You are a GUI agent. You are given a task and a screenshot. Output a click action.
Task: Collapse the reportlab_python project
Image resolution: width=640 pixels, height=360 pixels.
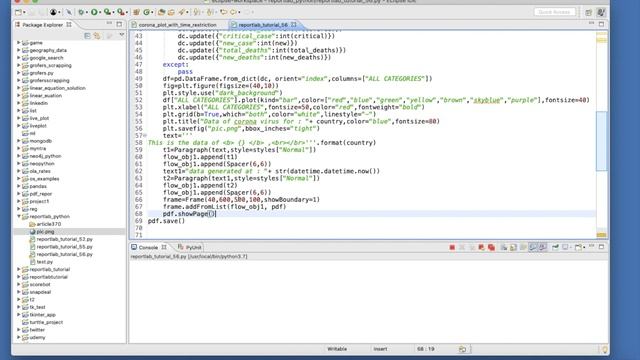tap(18, 216)
